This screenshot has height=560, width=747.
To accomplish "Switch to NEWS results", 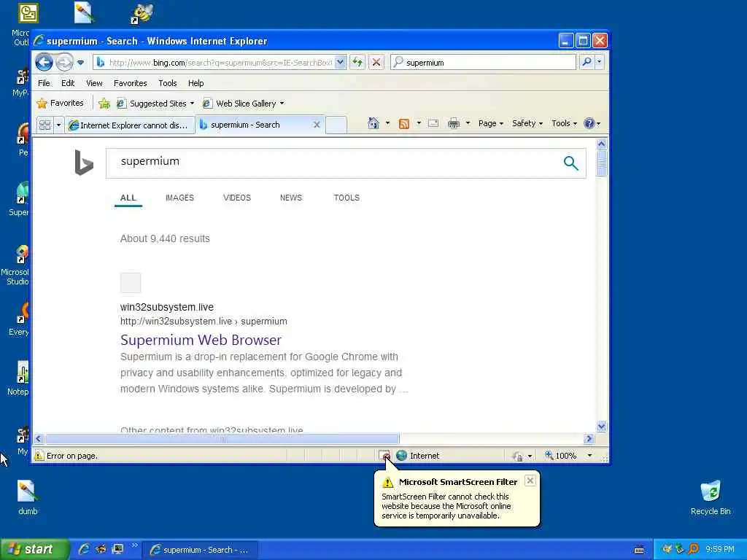I will tap(290, 198).
